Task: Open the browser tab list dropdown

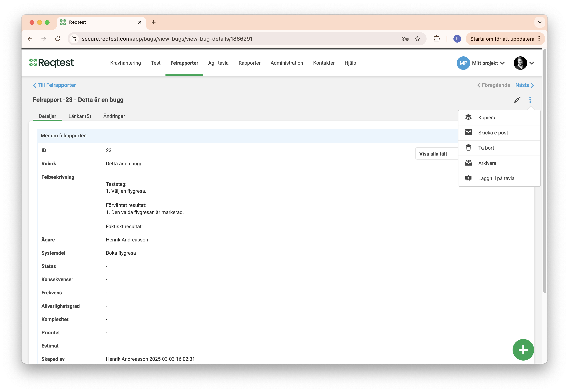Action: pyautogui.click(x=540, y=22)
